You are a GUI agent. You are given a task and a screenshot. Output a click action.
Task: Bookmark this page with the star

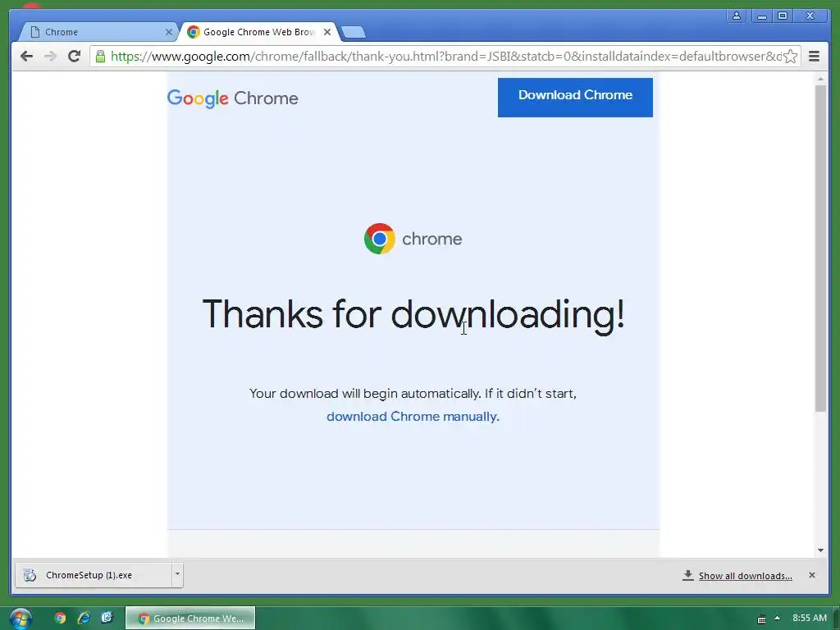pyautogui.click(x=791, y=57)
